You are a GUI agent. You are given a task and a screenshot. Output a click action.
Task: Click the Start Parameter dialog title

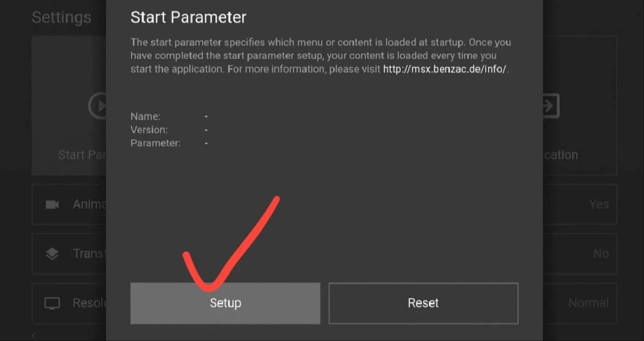[188, 17]
